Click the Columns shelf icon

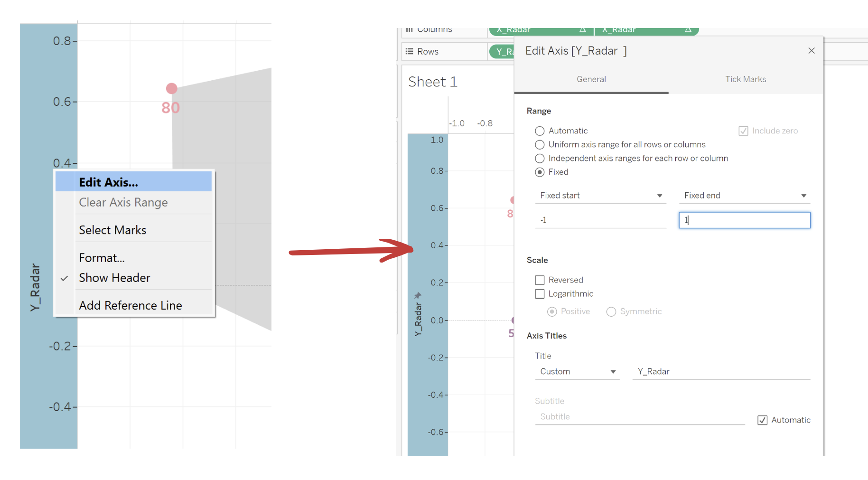click(409, 30)
